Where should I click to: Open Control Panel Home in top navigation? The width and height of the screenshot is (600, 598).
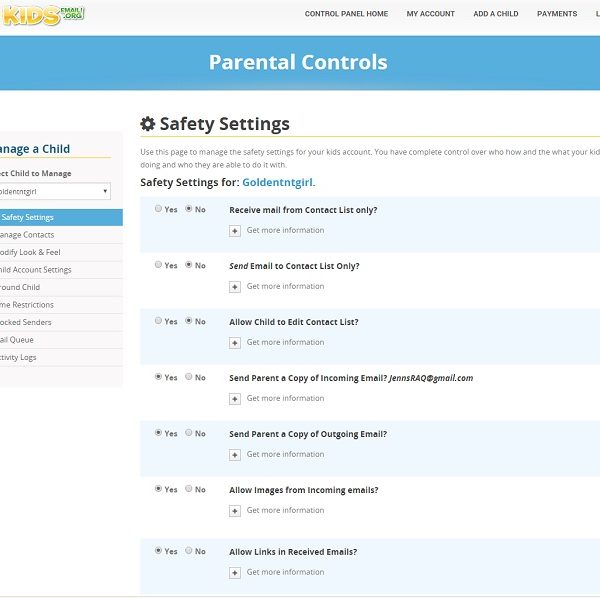346,14
